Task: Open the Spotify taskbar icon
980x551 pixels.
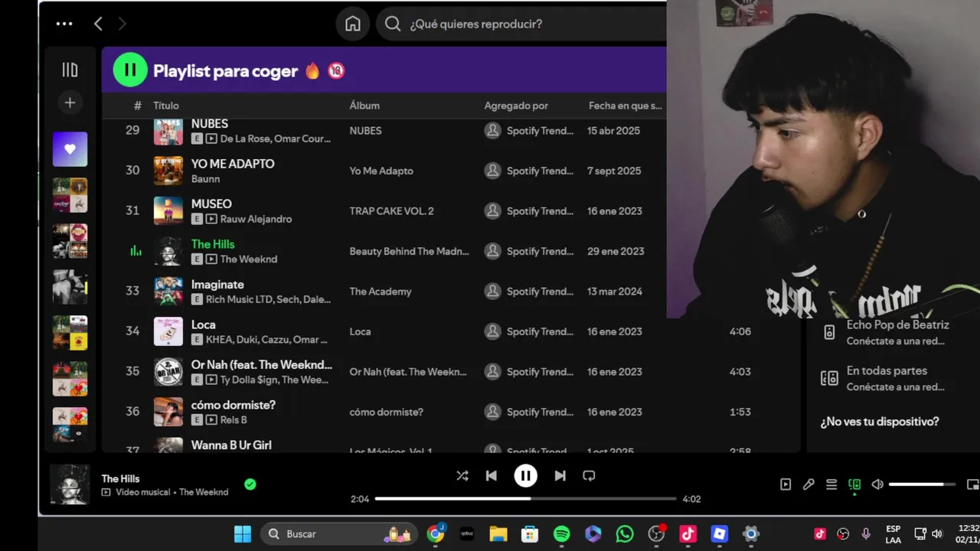Action: coord(561,534)
